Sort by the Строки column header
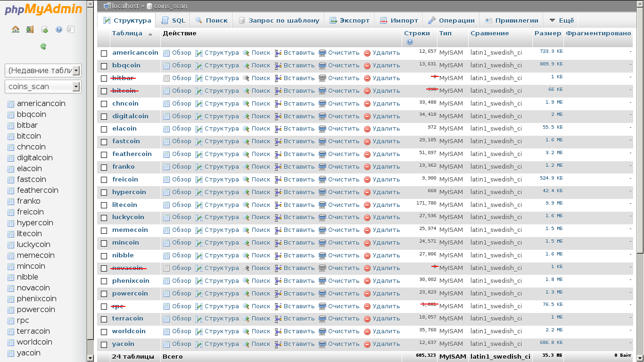The width and height of the screenshot is (644, 362). click(417, 33)
